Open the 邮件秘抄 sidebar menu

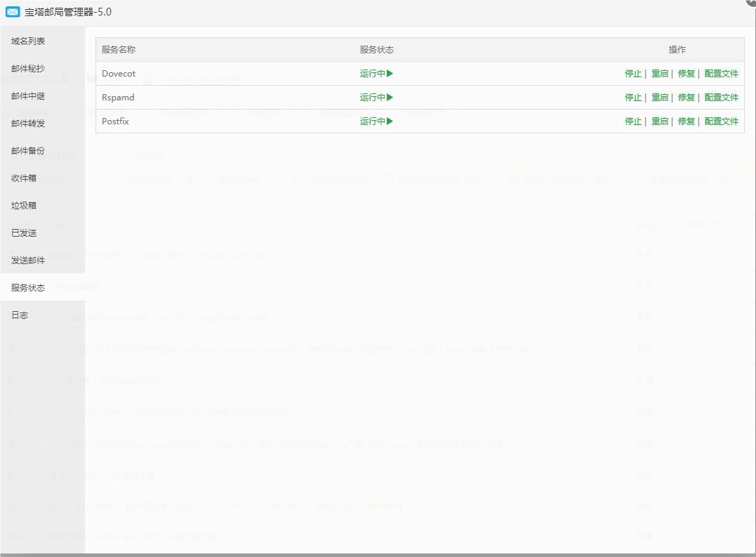click(28, 68)
